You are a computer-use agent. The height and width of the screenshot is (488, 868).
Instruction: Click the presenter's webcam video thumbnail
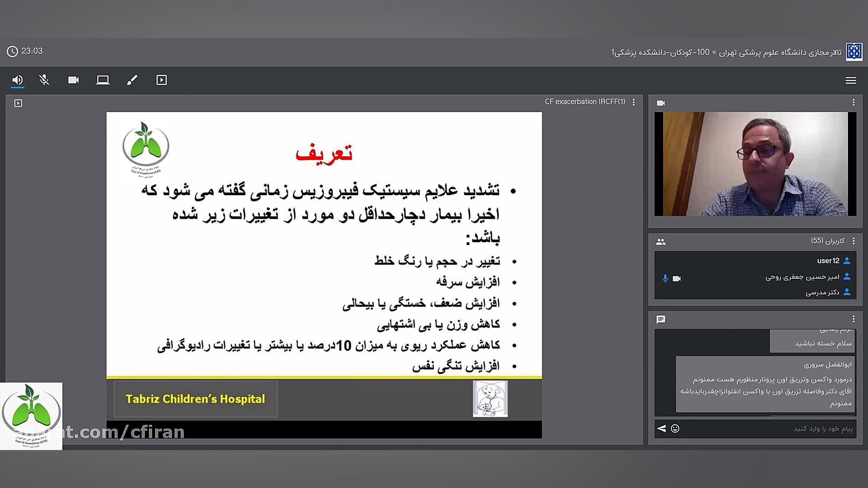(x=755, y=164)
